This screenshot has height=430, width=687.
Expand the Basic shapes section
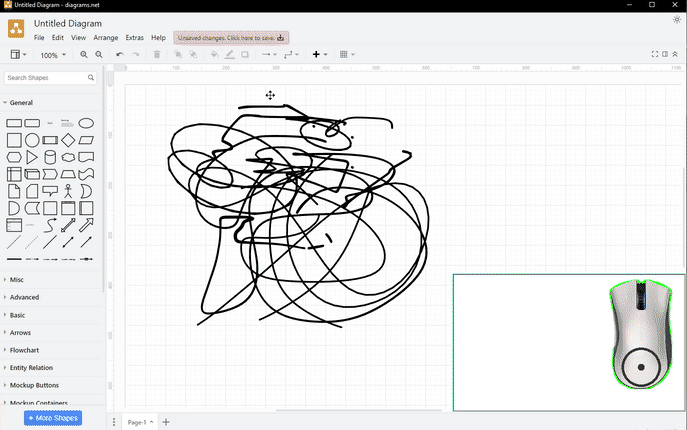[x=17, y=315]
